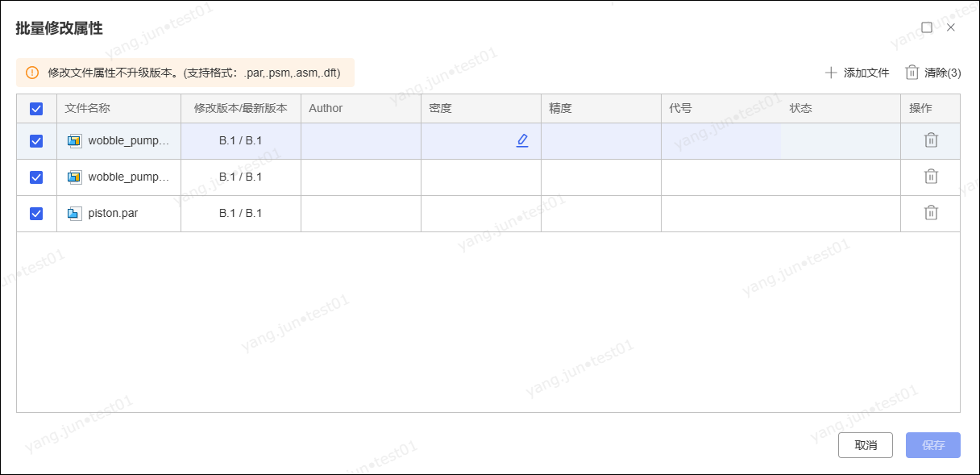
Task: Click the orange warning icon in notice bar
Action: click(x=32, y=73)
